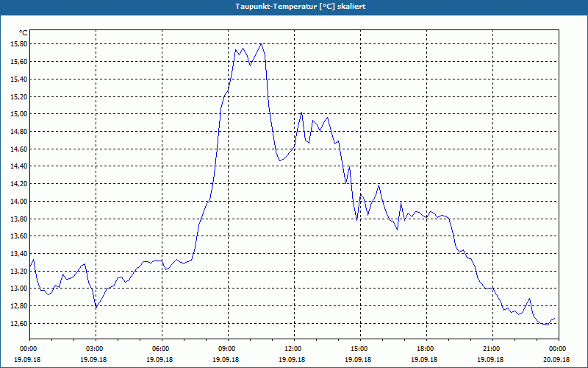
Task: Click the 19.09.18 date under 03:00
Action: pyautogui.click(x=93, y=359)
